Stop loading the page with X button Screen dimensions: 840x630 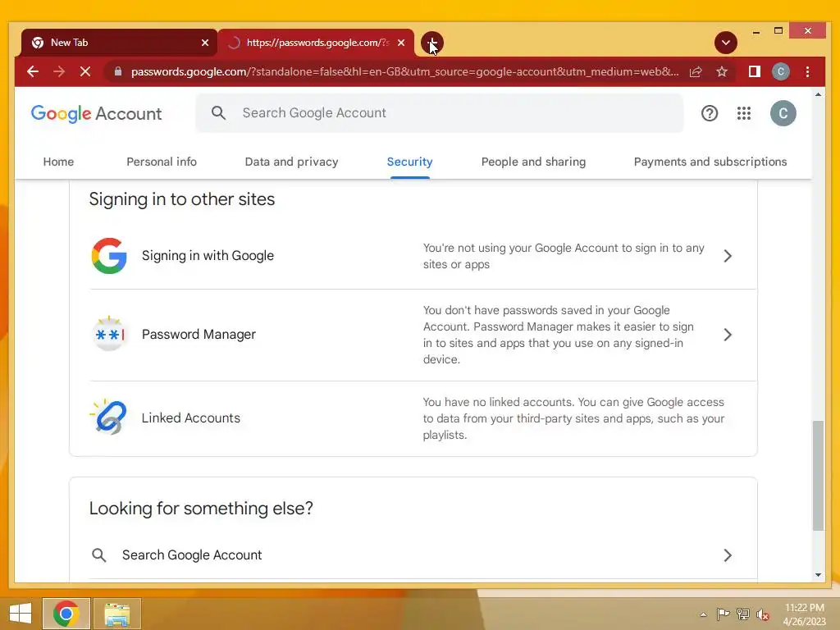click(x=85, y=72)
